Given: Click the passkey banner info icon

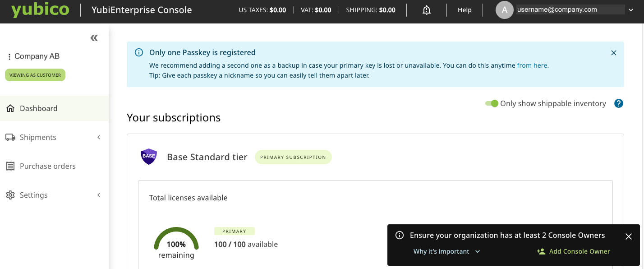Looking at the screenshot, I should point(139,52).
